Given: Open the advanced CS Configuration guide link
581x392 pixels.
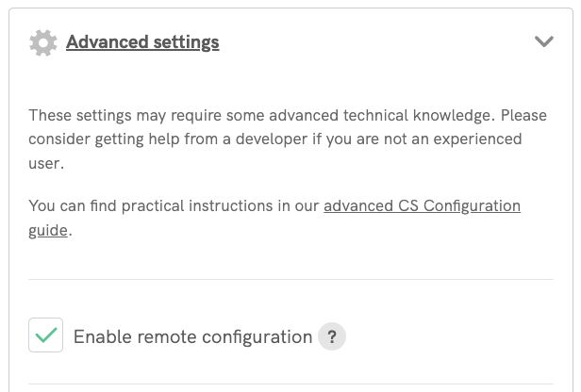Looking at the screenshot, I should tap(422, 205).
